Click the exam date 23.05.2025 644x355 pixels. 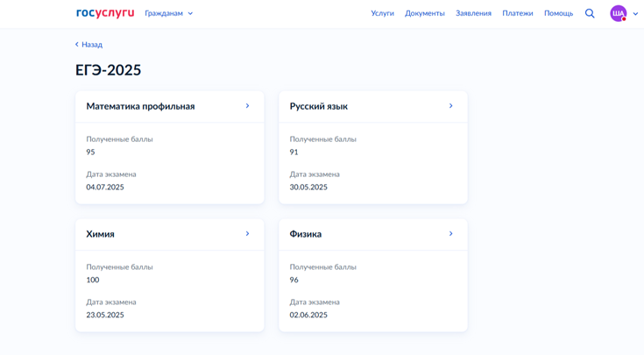pyautogui.click(x=105, y=315)
